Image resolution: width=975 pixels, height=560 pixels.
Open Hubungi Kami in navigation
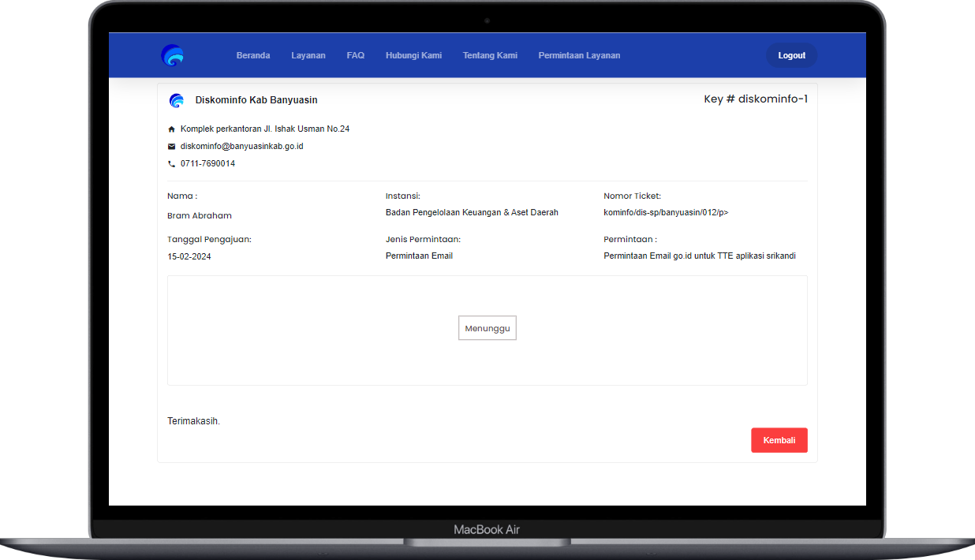[x=413, y=55]
